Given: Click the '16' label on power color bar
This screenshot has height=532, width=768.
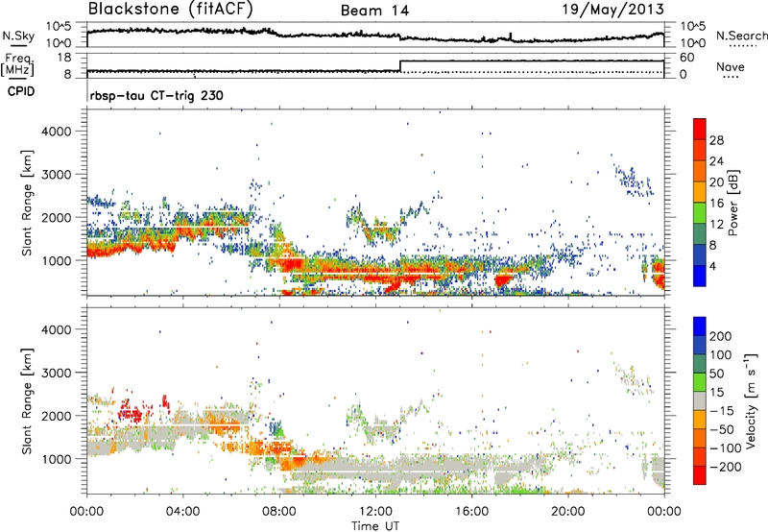Looking at the screenshot, I should point(716,204).
